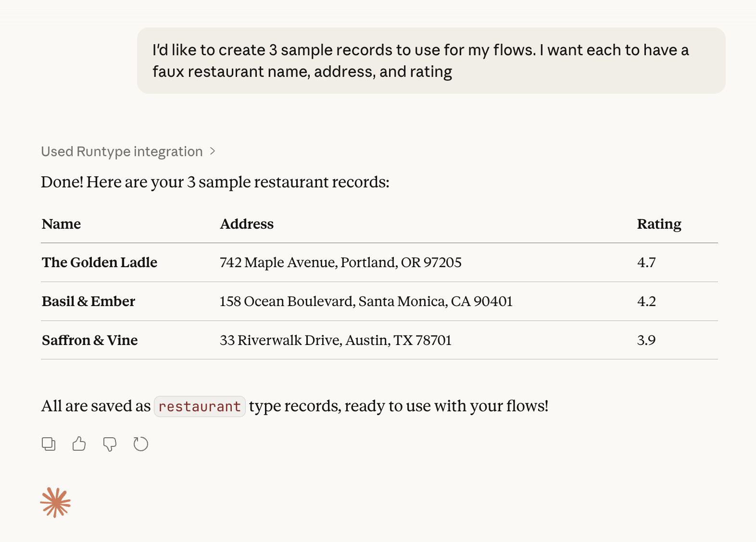The width and height of the screenshot is (756, 542).
Task: Click the orange Claude starburst logo
Action: pyautogui.click(x=55, y=503)
